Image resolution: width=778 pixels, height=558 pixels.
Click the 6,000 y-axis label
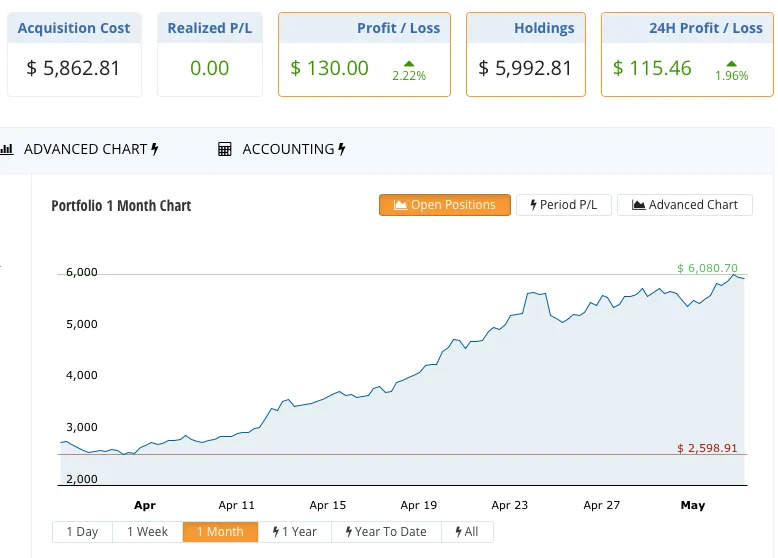pyautogui.click(x=82, y=272)
